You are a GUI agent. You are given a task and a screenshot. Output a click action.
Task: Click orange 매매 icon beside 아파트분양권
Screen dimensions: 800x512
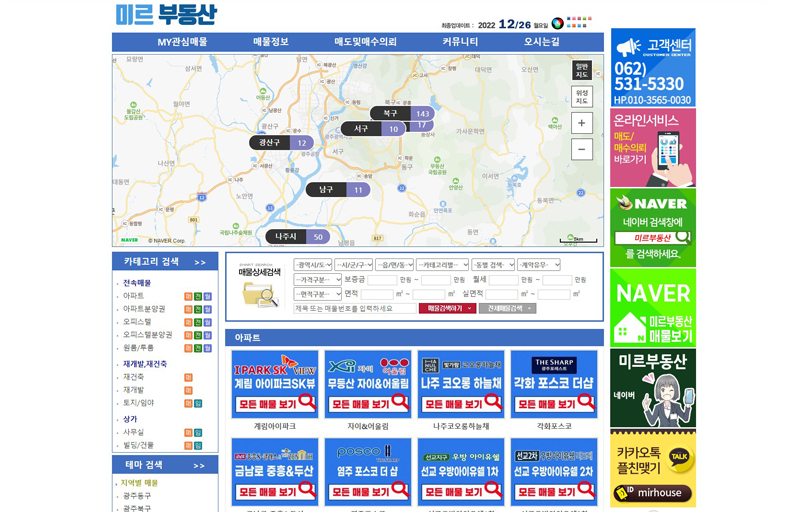pyautogui.click(x=188, y=310)
